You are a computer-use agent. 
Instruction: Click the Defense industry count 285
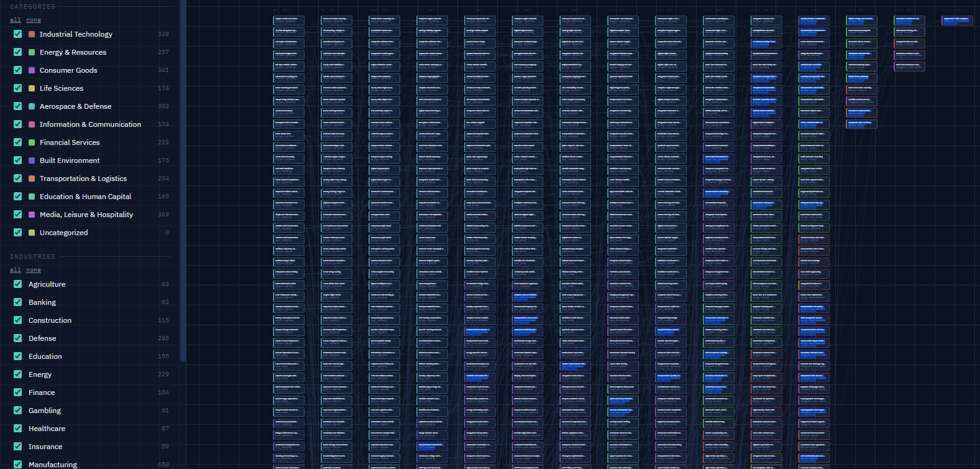click(163, 338)
